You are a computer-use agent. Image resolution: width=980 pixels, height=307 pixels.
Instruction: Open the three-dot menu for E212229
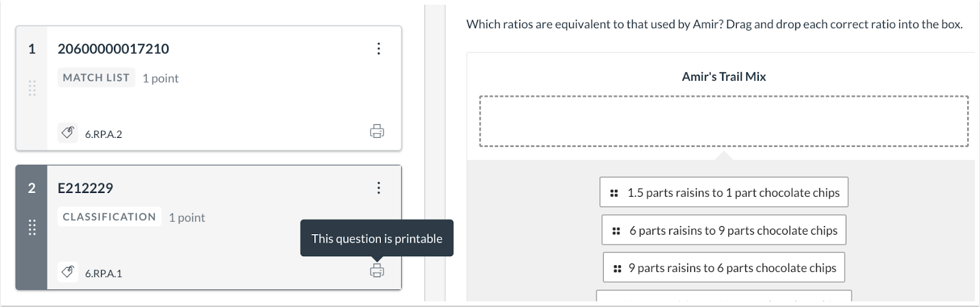point(379,188)
